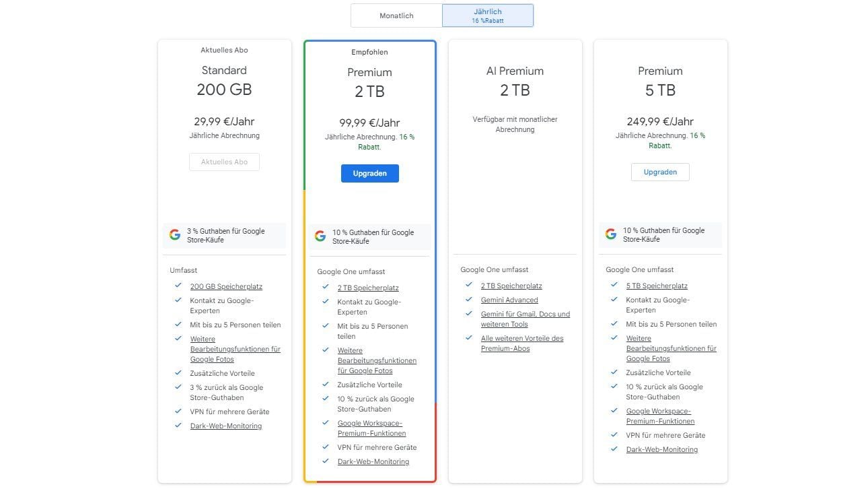Open Weitere Bearbeitungsfunktionen link in Premium 2 TB plan

(377, 360)
